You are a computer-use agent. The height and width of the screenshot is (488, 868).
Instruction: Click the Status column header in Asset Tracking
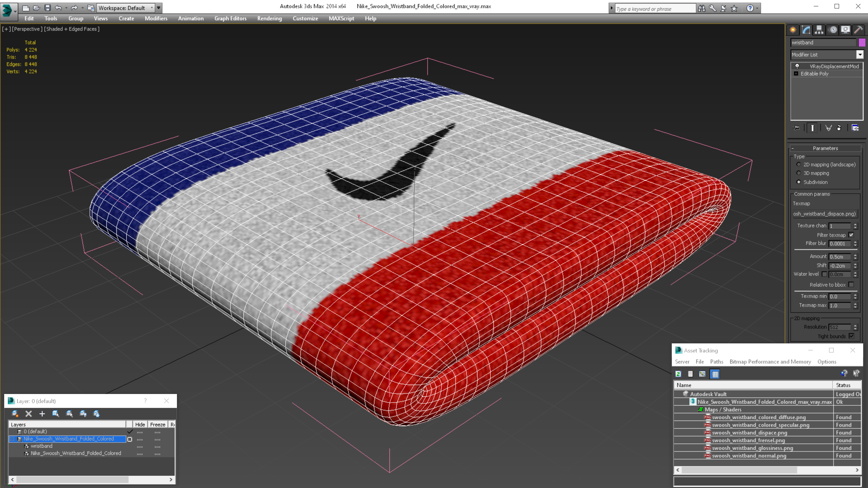pos(847,385)
